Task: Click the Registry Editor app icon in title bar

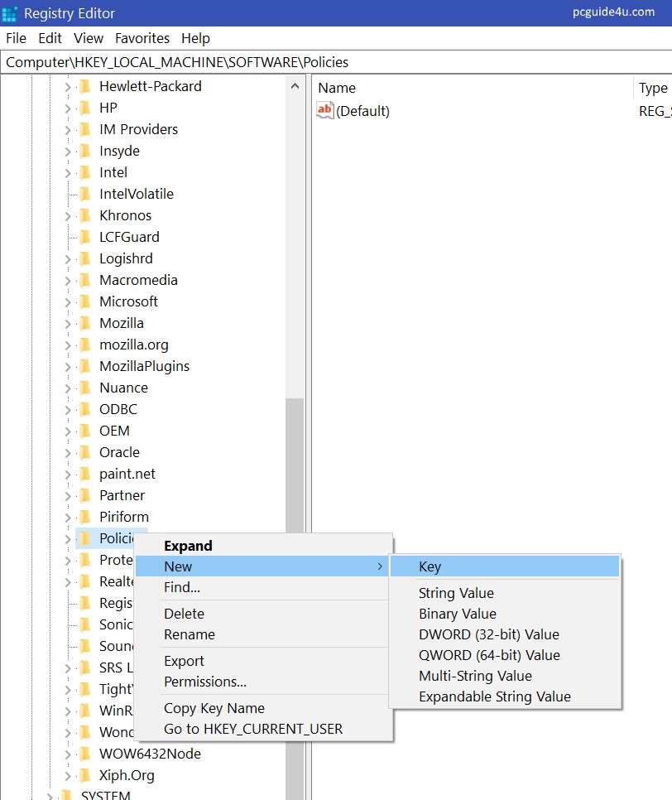Action: pos(10,13)
